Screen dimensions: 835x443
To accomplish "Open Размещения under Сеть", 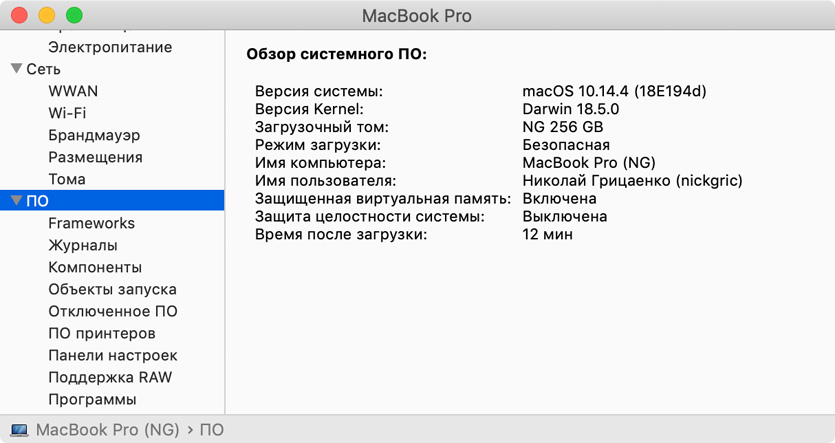I will click(x=95, y=157).
